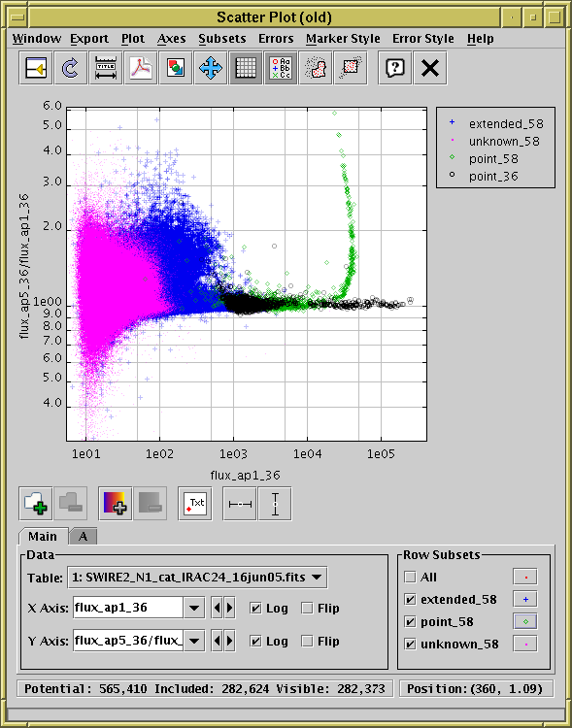Click the greyed remove auxiliary axis icon

pos(151,504)
